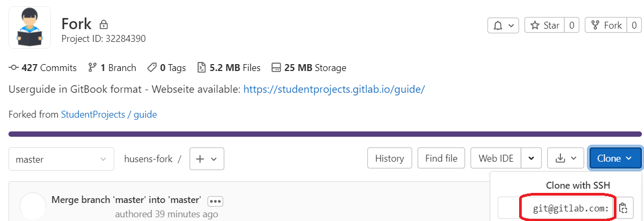View the 427 Commits link
This screenshot has height=221, width=644.
click(43, 68)
